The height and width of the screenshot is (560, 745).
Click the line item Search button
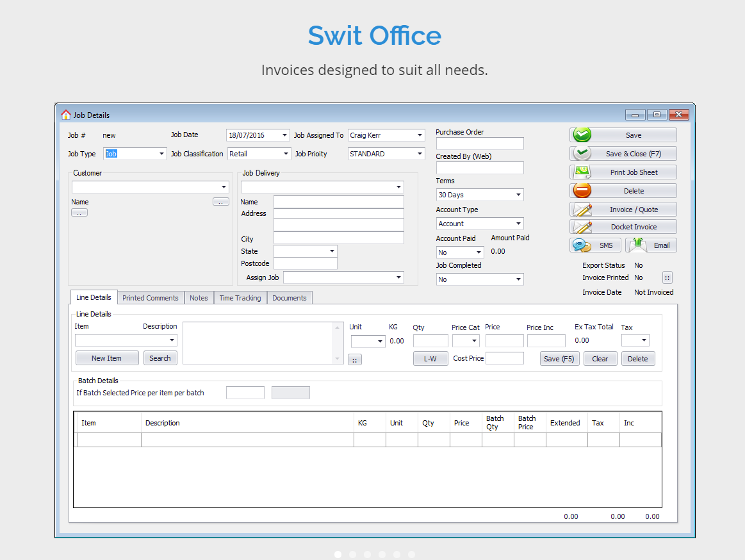[160, 358]
